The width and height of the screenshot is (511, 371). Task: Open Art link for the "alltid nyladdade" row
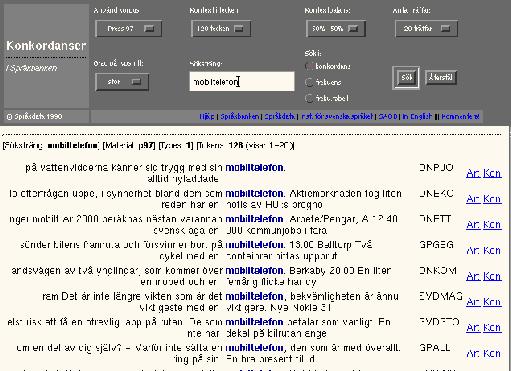473,173
